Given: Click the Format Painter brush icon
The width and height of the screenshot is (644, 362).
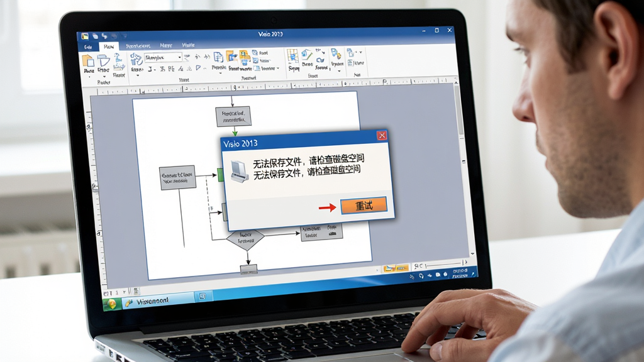Looking at the screenshot, I should point(119,62).
